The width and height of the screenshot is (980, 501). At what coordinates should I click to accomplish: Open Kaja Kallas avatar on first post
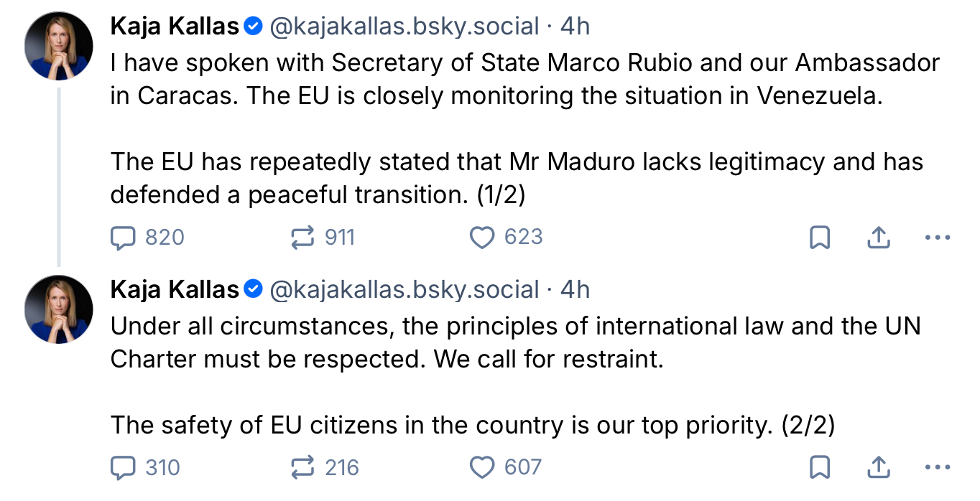[x=59, y=46]
